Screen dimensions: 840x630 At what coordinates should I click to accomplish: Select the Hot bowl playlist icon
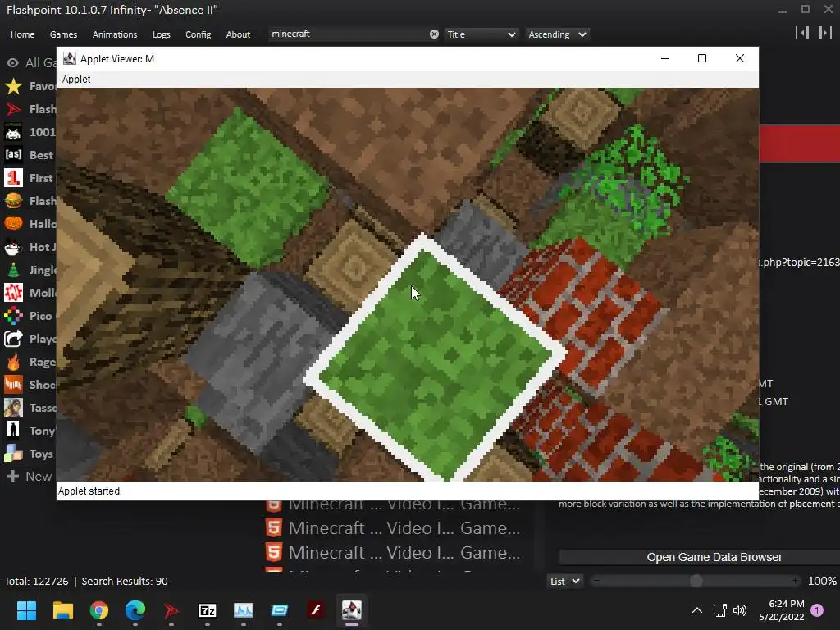pos(13,247)
